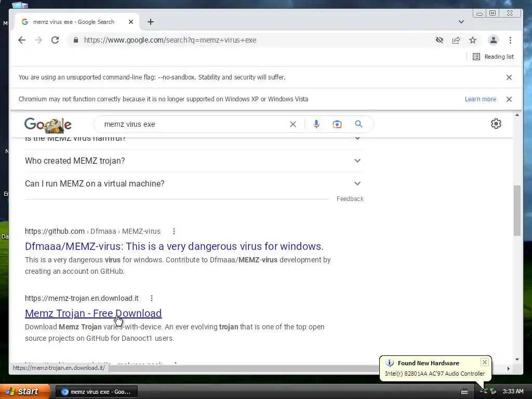Click the share this page icon
This screenshot has width=532, height=399.
point(456,40)
